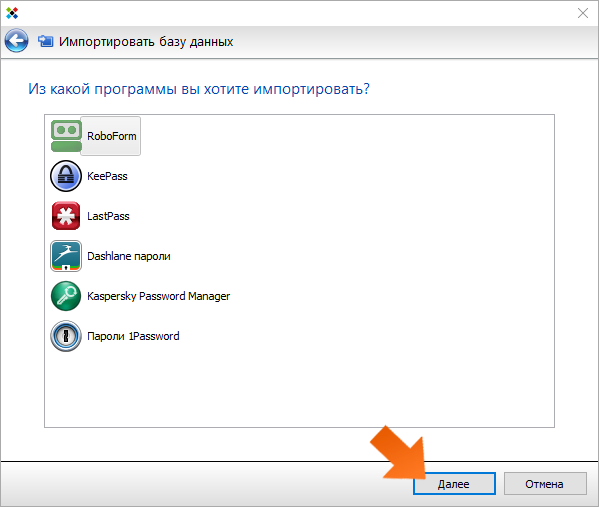Choose the LastPass entry text

pos(108,216)
